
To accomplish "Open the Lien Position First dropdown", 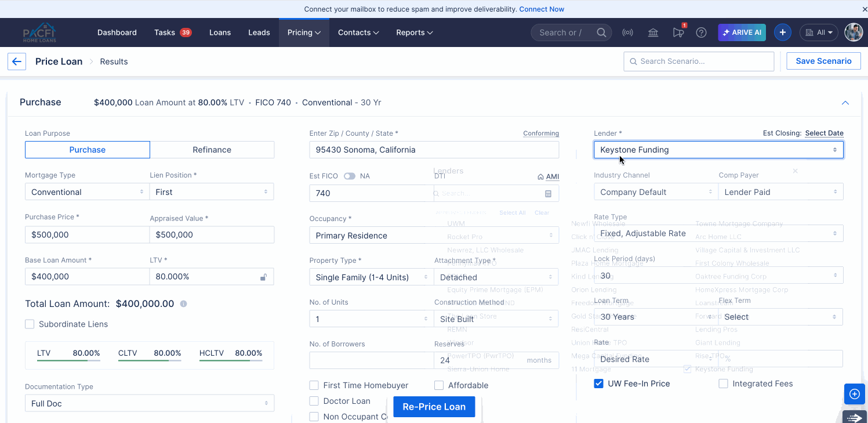I will pos(212,192).
